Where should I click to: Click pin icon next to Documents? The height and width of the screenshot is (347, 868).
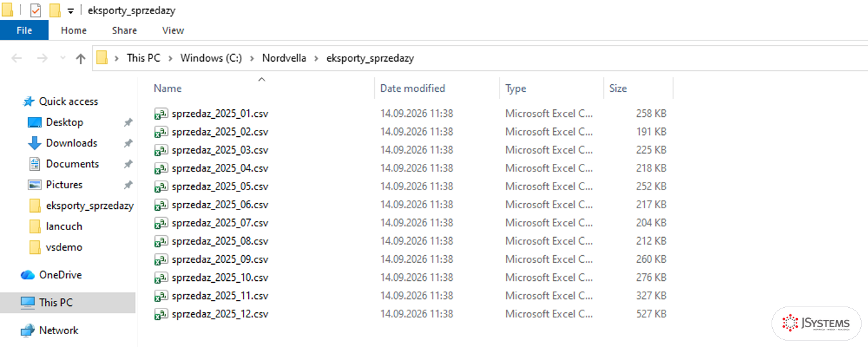coord(128,165)
